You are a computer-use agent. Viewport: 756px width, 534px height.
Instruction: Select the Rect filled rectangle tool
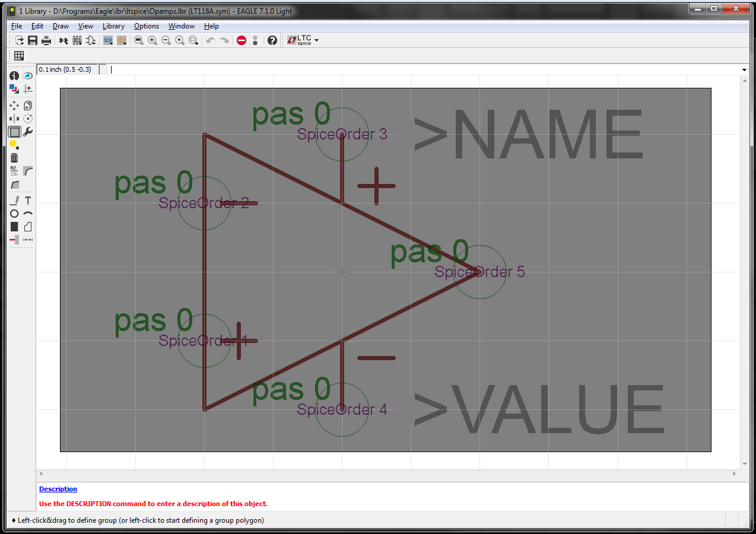pyautogui.click(x=14, y=227)
